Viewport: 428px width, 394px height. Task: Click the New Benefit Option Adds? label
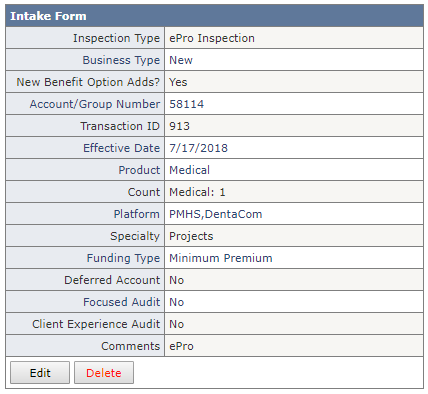(88, 82)
